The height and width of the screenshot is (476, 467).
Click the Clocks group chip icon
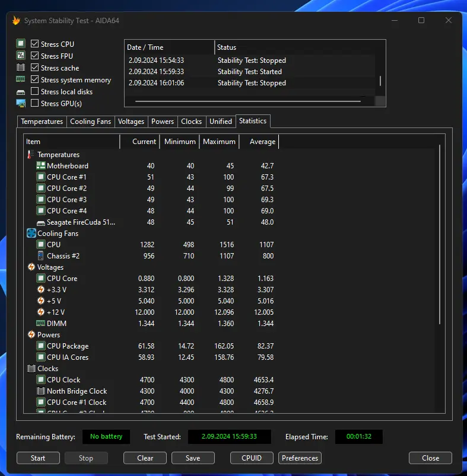(x=31, y=369)
